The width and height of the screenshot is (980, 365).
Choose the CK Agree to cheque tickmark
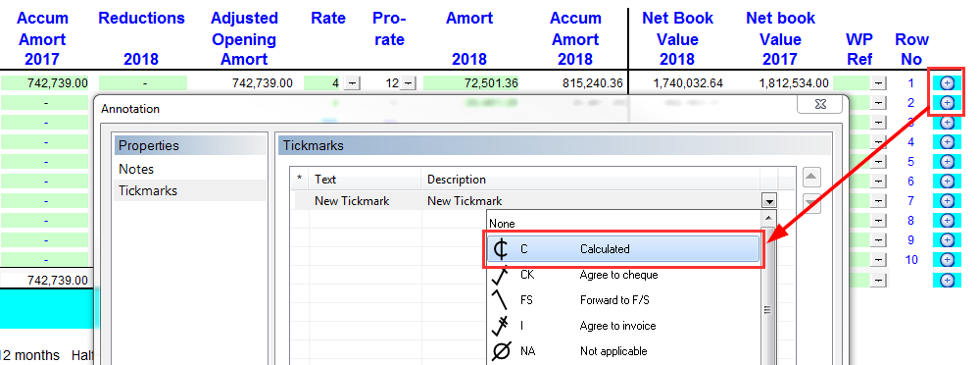click(x=623, y=274)
